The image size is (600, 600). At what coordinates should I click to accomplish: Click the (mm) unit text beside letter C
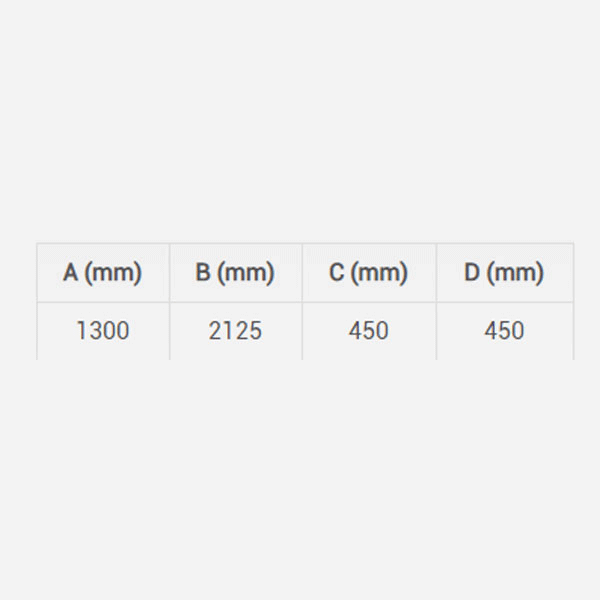click(x=379, y=273)
